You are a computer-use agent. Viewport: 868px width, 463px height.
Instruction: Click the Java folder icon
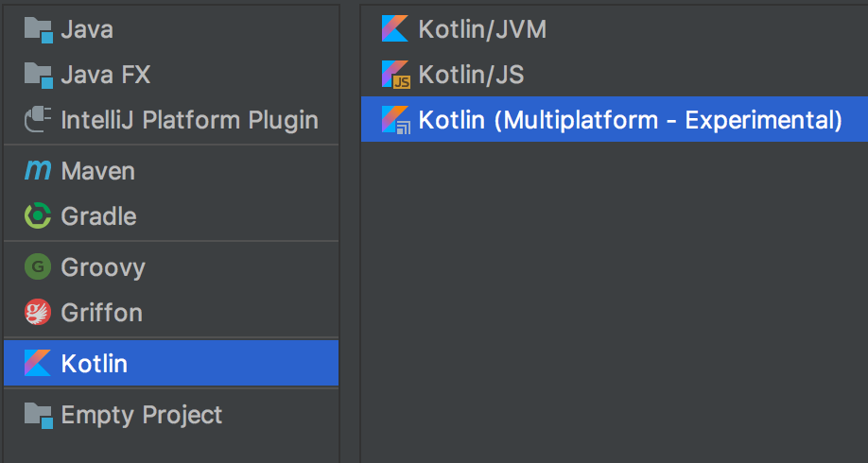coord(38,30)
